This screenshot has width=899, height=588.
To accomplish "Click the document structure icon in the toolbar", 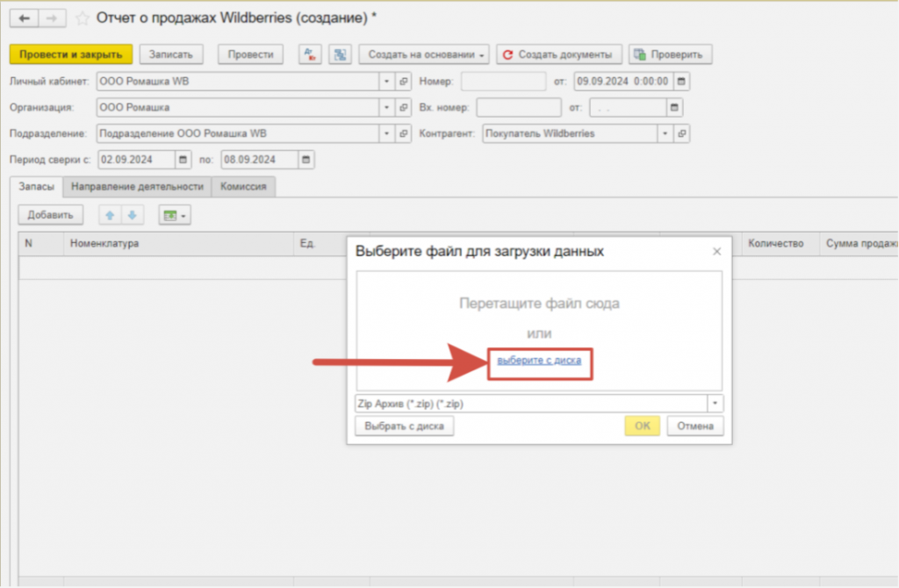I will [340, 54].
